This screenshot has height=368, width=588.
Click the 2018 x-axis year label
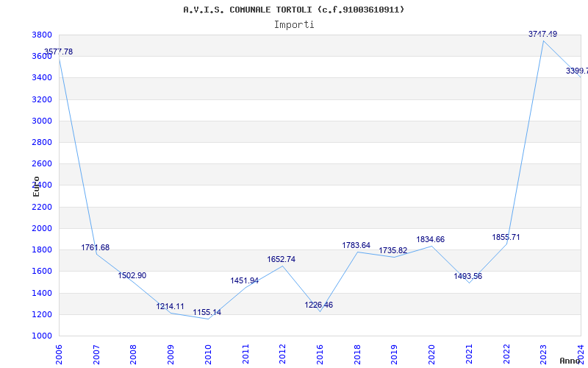pos(357,354)
